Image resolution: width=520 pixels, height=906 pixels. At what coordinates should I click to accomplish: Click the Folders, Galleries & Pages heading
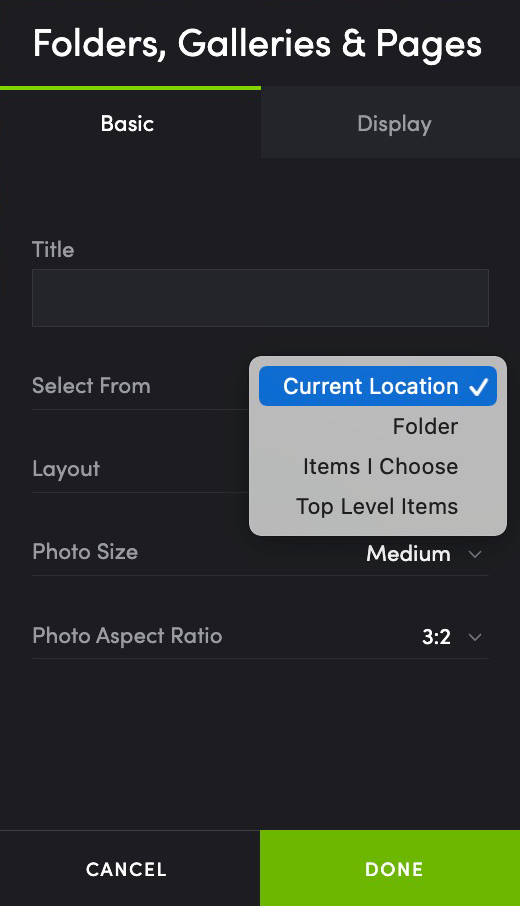(x=258, y=44)
